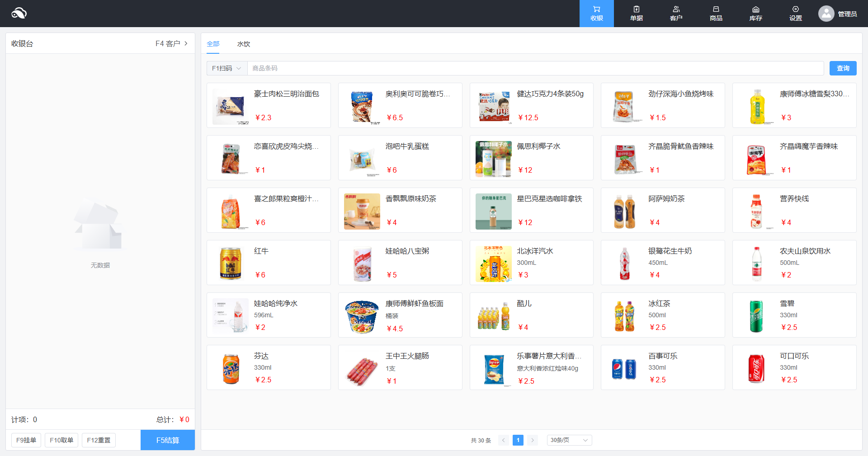
Task: Select 雪碧 product image
Action: [756, 316]
